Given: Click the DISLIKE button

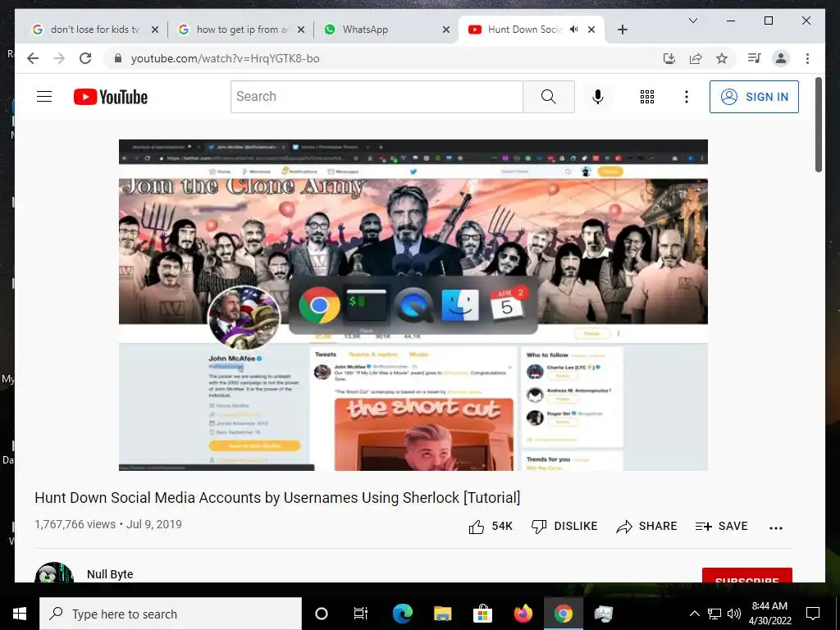Looking at the screenshot, I should (x=564, y=527).
